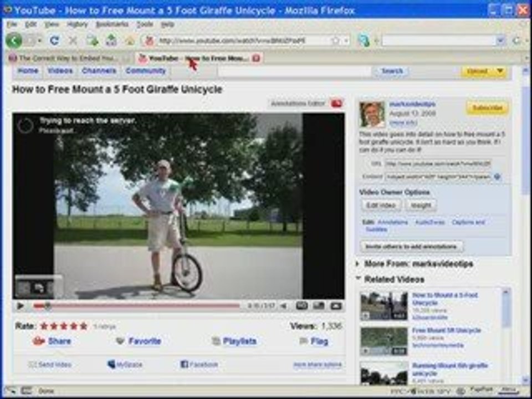Send Video by email
This screenshot has width=532, height=399.
pyautogui.click(x=50, y=365)
